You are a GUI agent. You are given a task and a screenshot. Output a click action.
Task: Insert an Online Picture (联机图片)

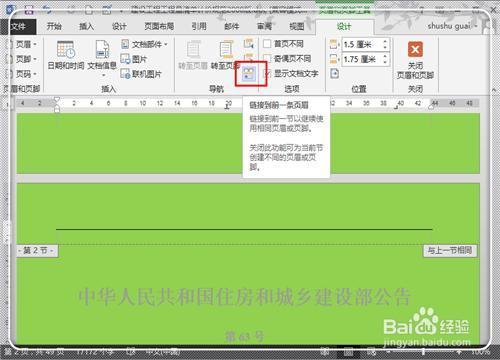coord(141,74)
